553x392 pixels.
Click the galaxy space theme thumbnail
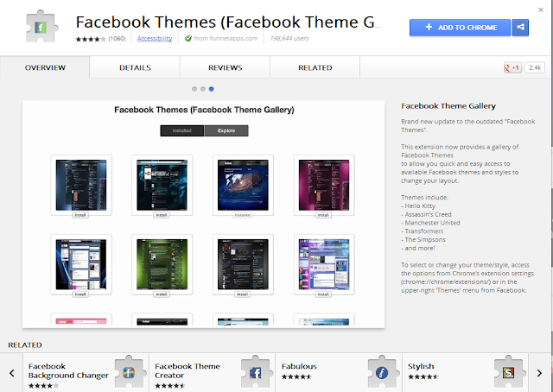tap(243, 185)
